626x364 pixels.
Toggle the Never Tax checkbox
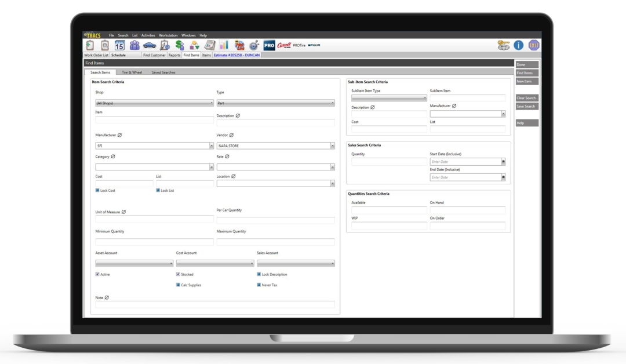pos(259,285)
